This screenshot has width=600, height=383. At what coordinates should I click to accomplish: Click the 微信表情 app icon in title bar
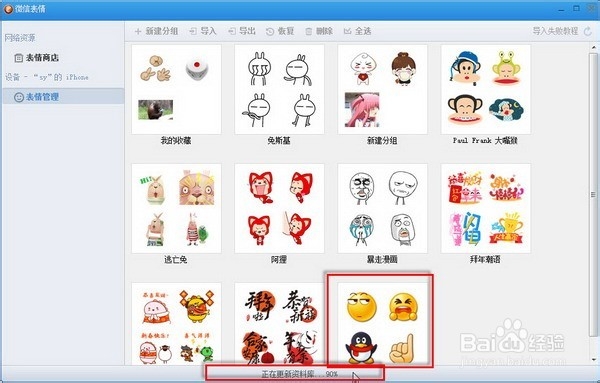tap(8, 8)
